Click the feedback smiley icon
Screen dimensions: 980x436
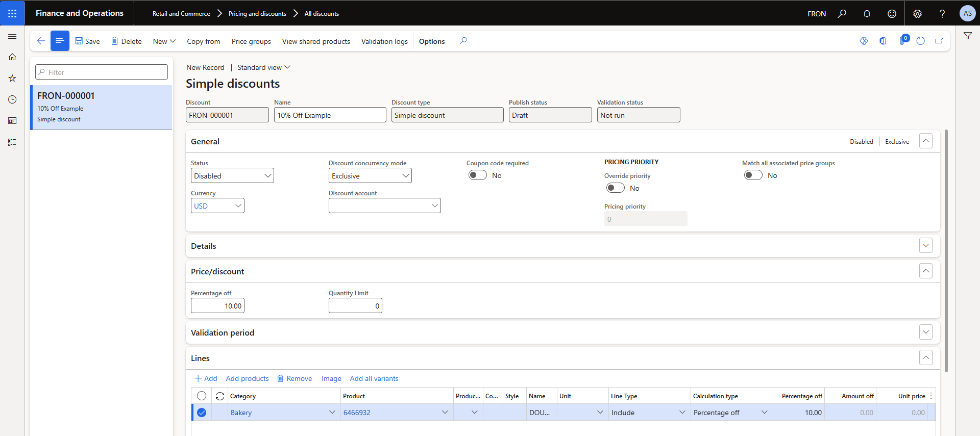[892, 14]
